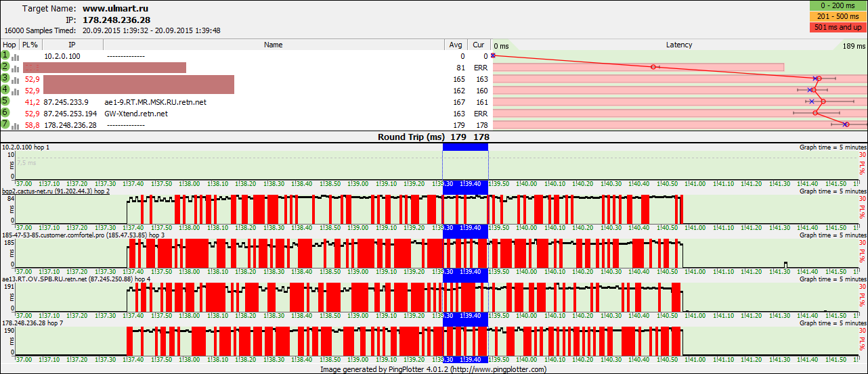Viewport: 868px width, 374px height.
Task: Click the hop 1 green number circle
Action: (x=5, y=55)
